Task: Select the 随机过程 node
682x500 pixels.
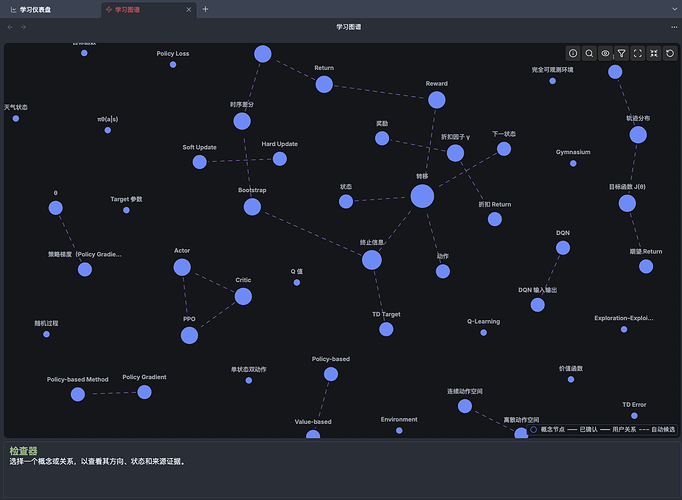Action: point(47,334)
